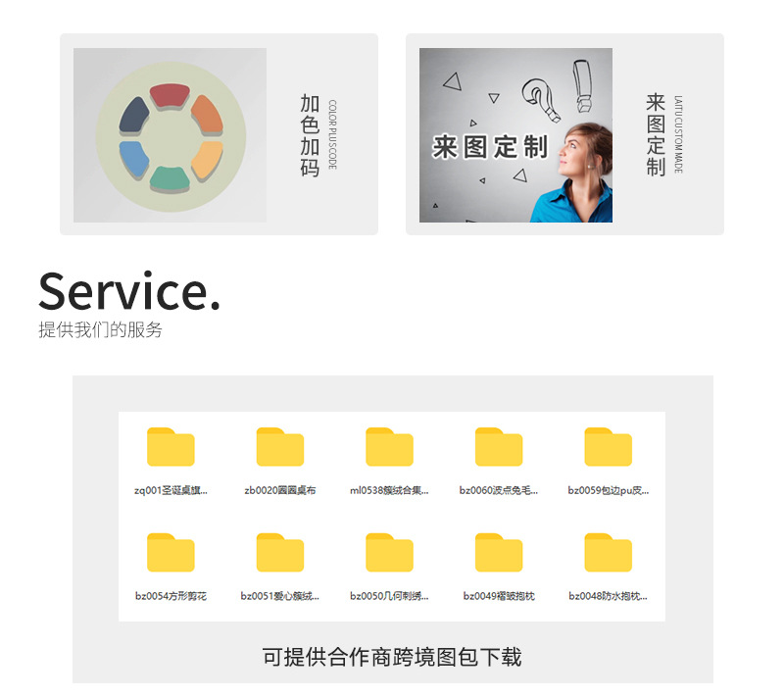
Task: Open the bz0051 folder icon
Action: (280, 553)
